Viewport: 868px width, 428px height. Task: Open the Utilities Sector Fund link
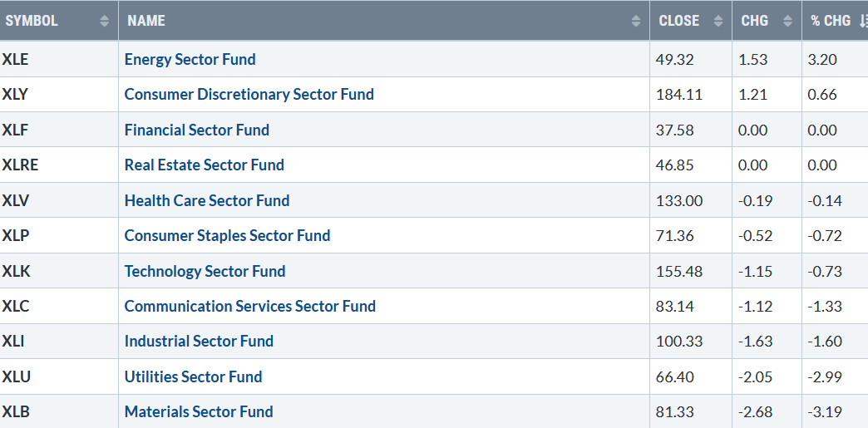tap(193, 377)
